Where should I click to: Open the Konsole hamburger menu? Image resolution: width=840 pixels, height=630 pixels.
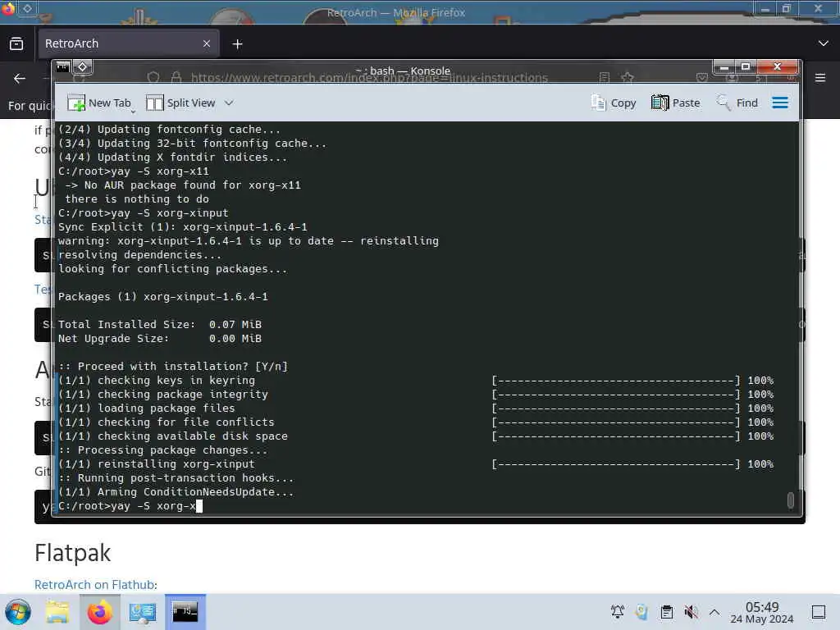coord(780,103)
